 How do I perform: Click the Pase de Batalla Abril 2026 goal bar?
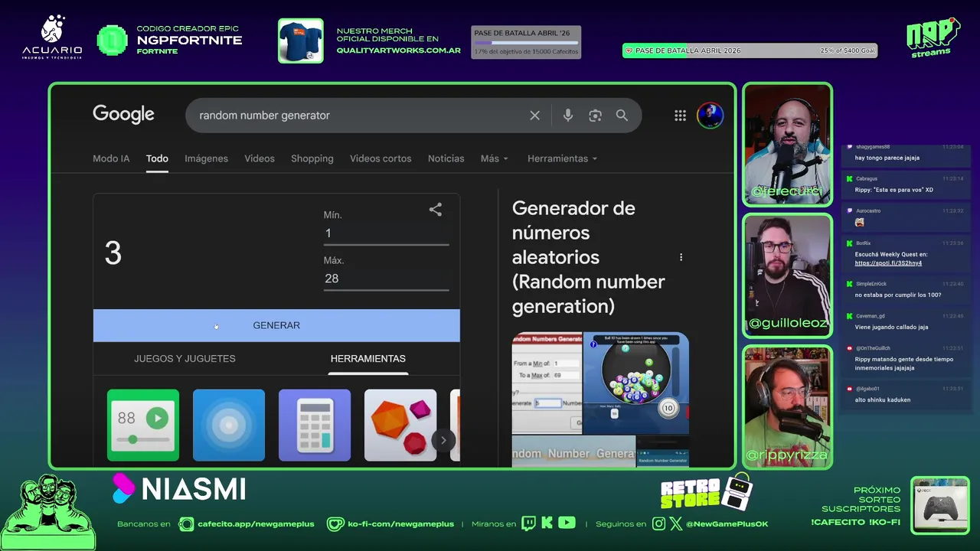tap(750, 51)
